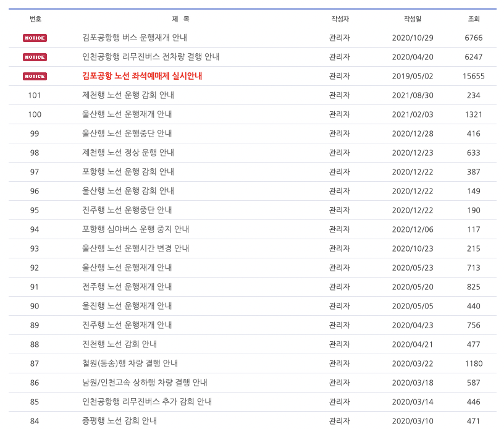Open red post 김포공항 노선 좌석예매제 실시안내
Image resolution: width=504 pixels, height=429 pixels.
coord(142,76)
